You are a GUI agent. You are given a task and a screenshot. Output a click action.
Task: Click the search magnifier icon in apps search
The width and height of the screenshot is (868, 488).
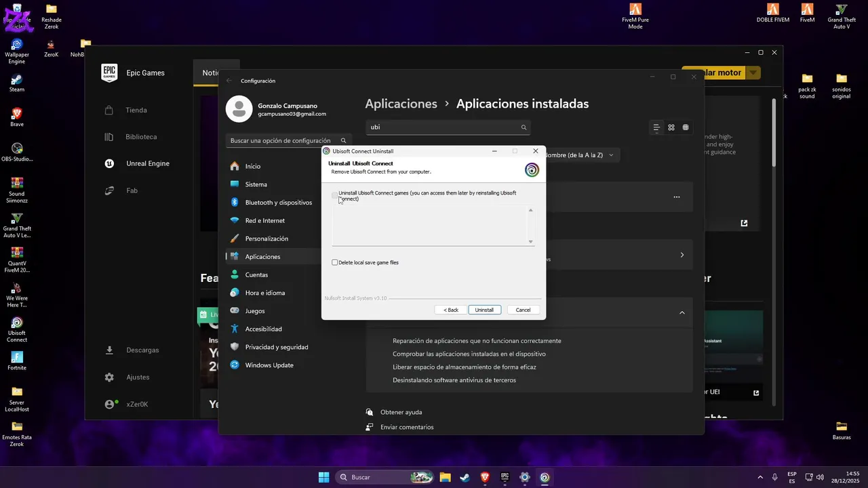(x=524, y=127)
